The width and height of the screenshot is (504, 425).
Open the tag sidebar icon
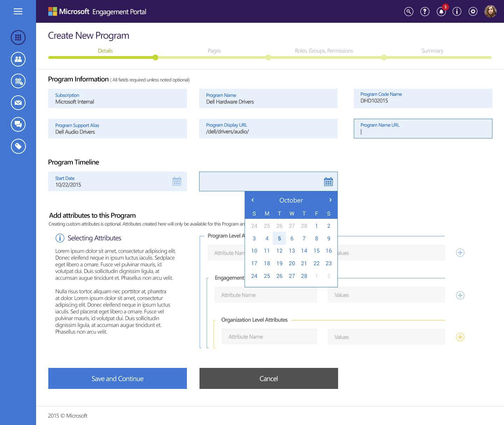tap(18, 146)
